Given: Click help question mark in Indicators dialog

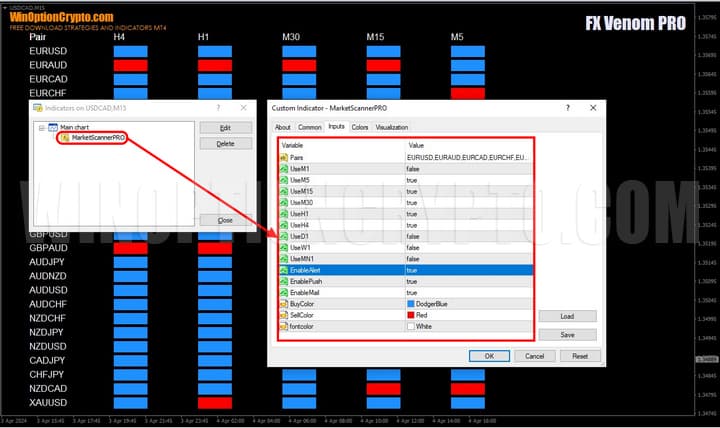Looking at the screenshot, I should [218, 108].
